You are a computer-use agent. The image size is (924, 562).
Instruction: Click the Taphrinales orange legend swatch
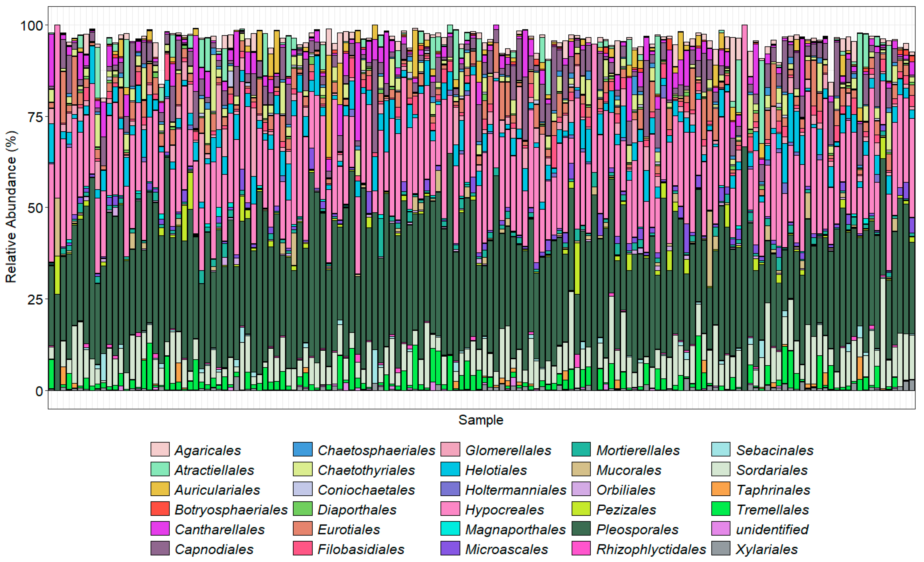[721, 489]
